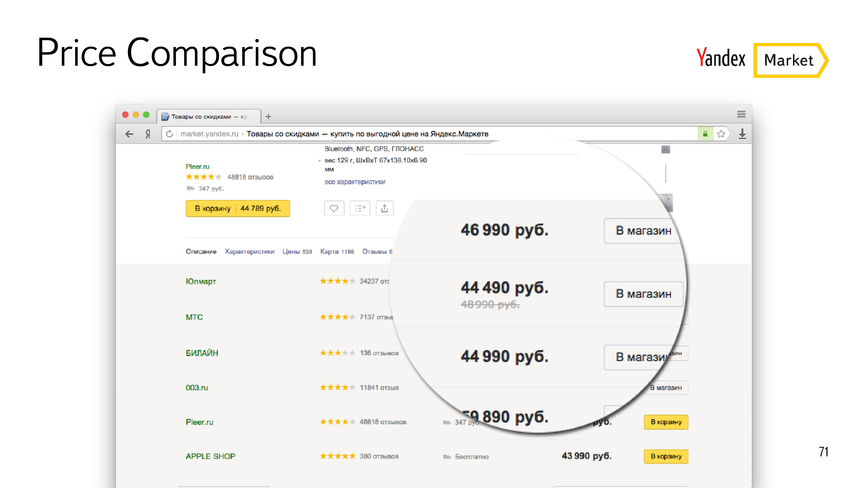Open БИЛАЙН shop link
The width and height of the screenshot is (868, 488).
pyautogui.click(x=202, y=353)
